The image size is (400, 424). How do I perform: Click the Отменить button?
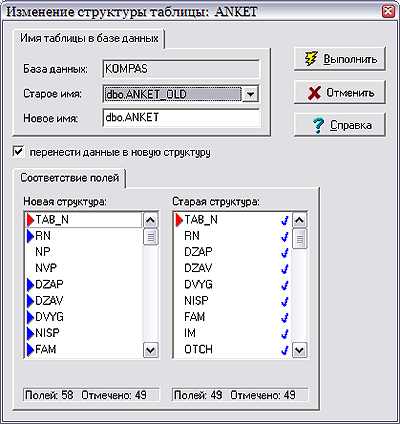coord(340,92)
